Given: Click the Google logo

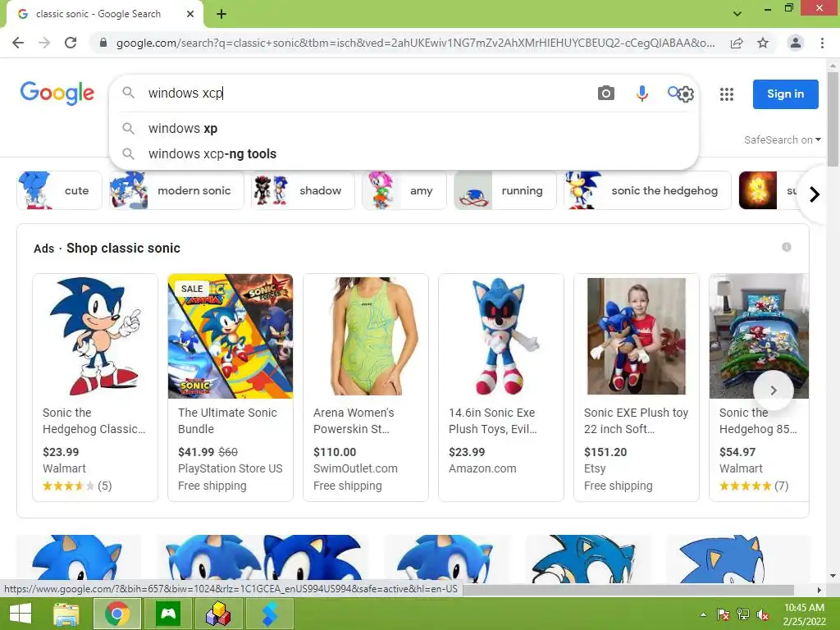Looking at the screenshot, I should tap(57, 94).
